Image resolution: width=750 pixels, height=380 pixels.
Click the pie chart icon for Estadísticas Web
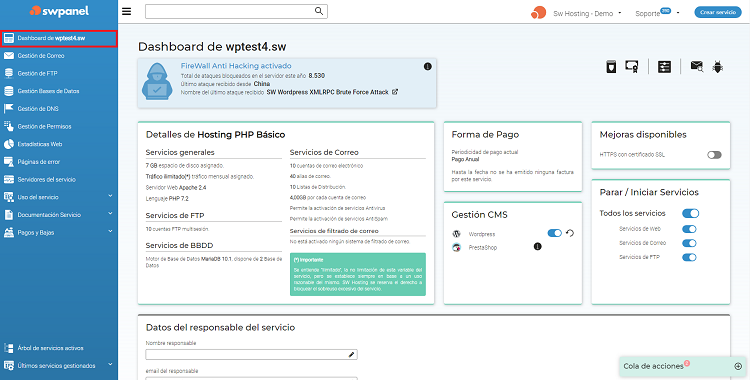click(x=9, y=144)
